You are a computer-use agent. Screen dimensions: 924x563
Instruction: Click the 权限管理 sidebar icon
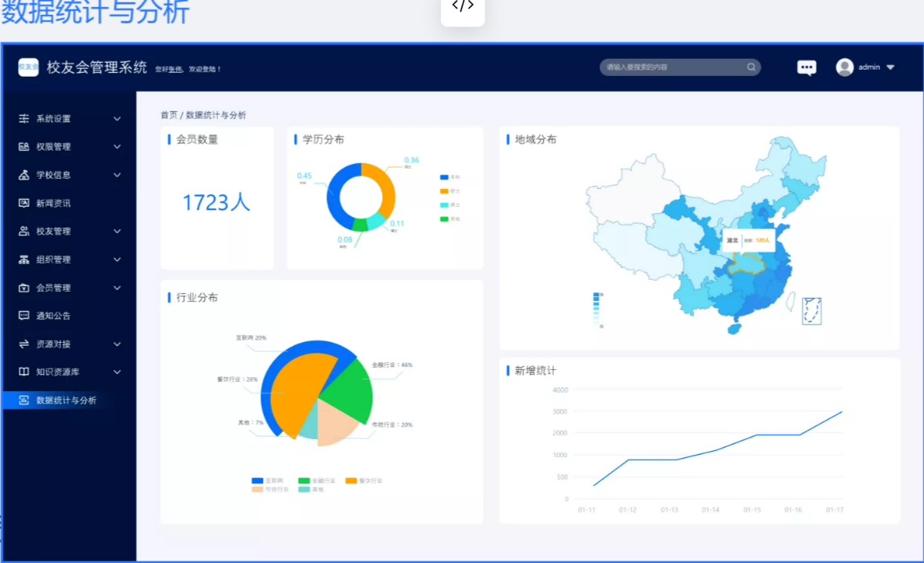(x=24, y=147)
